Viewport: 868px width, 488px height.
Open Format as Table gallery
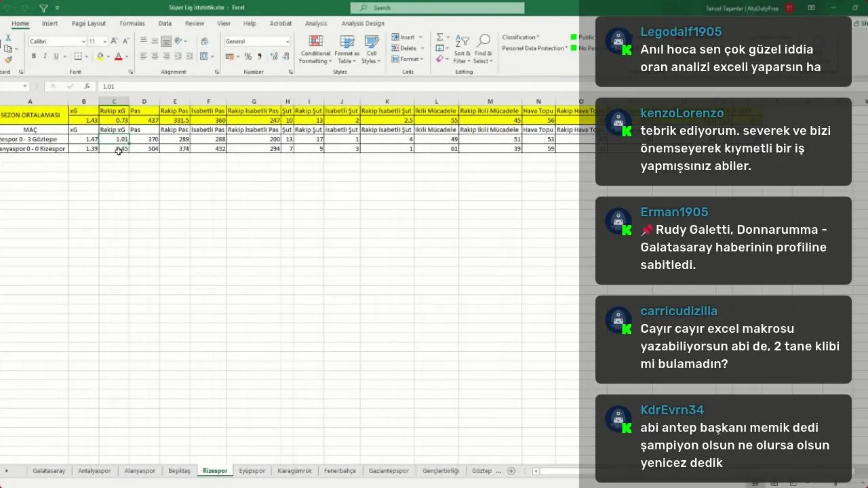(347, 49)
